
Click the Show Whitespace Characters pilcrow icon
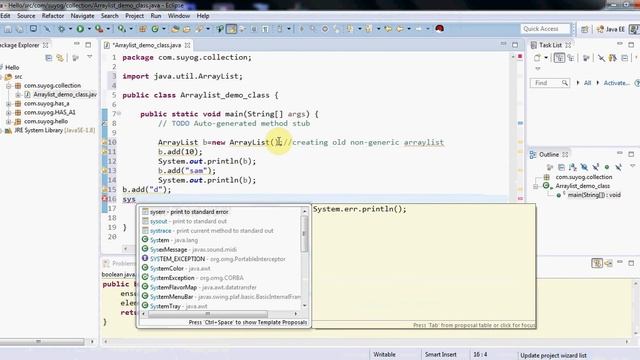tap(265, 29)
